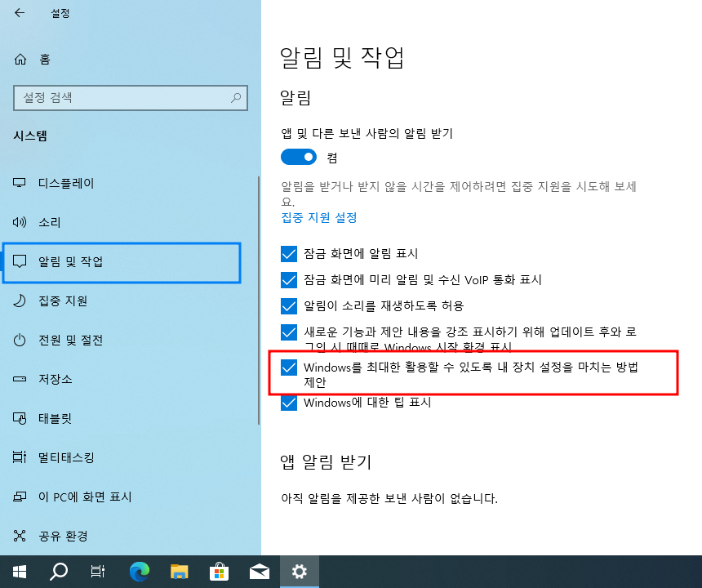Go back using the arrow icon
Screen dimensions: 702x588
[20, 13]
